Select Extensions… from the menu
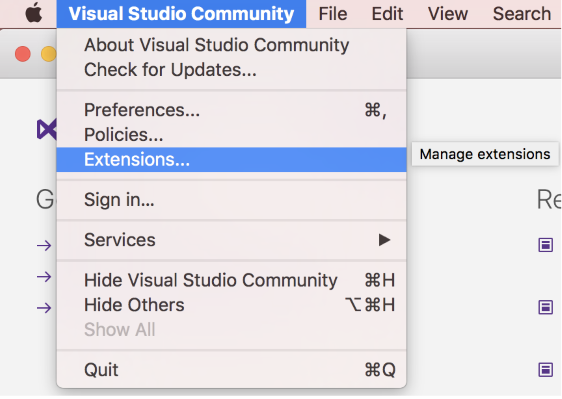562x399 pixels. pos(232,160)
